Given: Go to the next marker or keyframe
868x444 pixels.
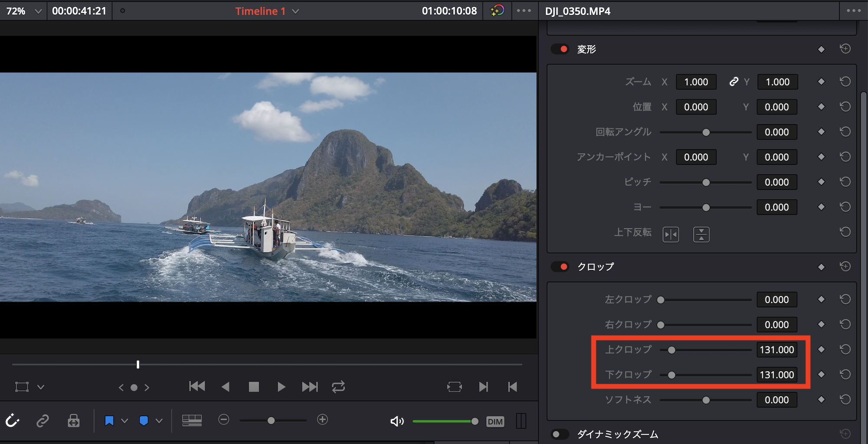Looking at the screenshot, I should click(147, 387).
